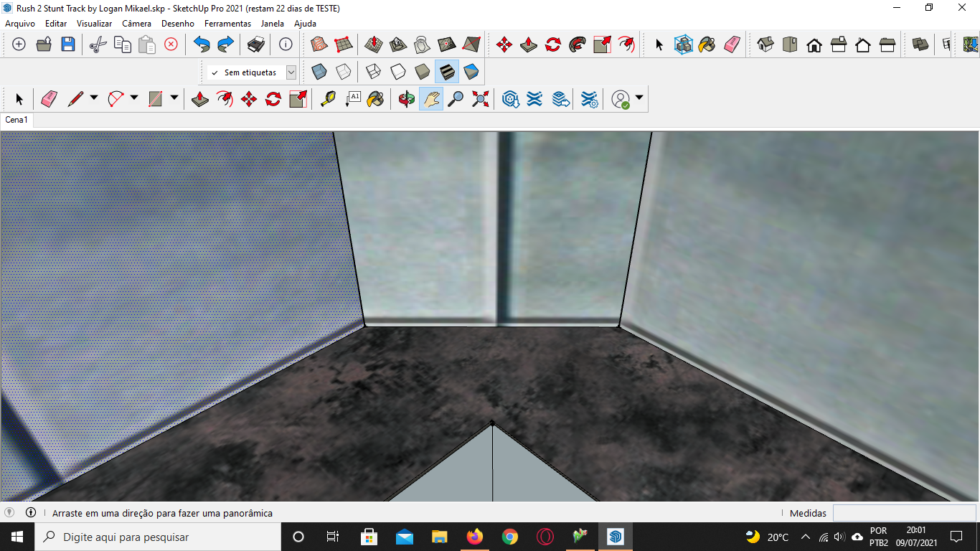Screen dimensions: 980x551
Task: Select the Rectangle shape tool
Action: (156, 99)
